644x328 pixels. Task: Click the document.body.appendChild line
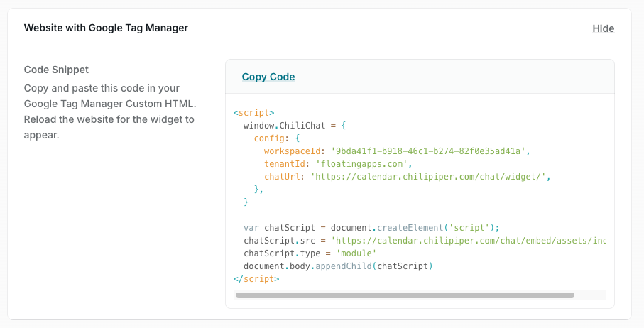click(338, 266)
